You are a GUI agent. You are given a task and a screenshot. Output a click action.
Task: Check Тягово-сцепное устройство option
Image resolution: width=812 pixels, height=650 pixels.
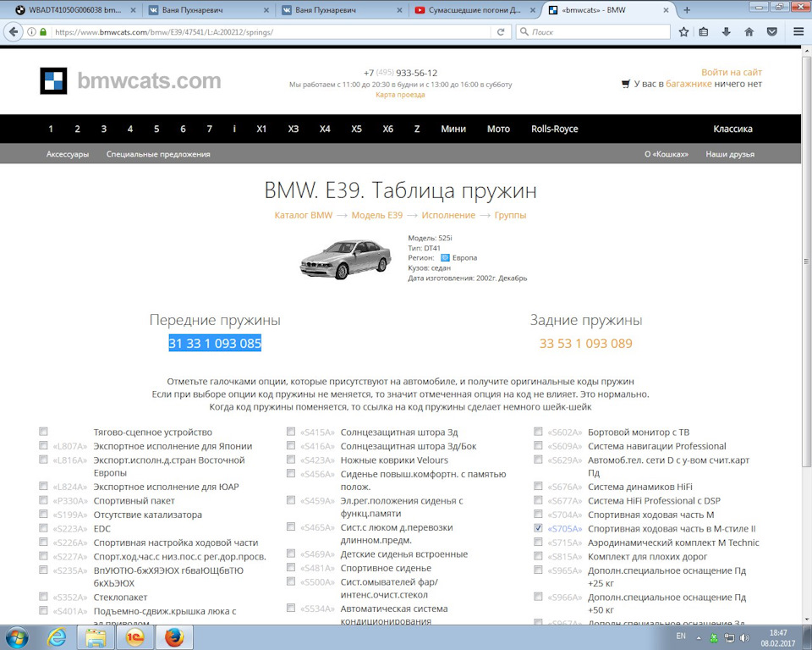(x=43, y=432)
